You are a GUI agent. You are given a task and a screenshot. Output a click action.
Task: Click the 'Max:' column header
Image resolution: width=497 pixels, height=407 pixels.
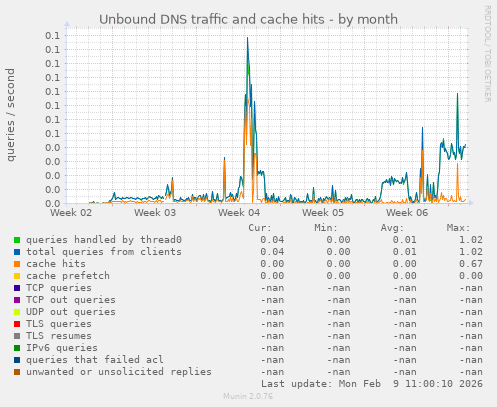[458, 228]
